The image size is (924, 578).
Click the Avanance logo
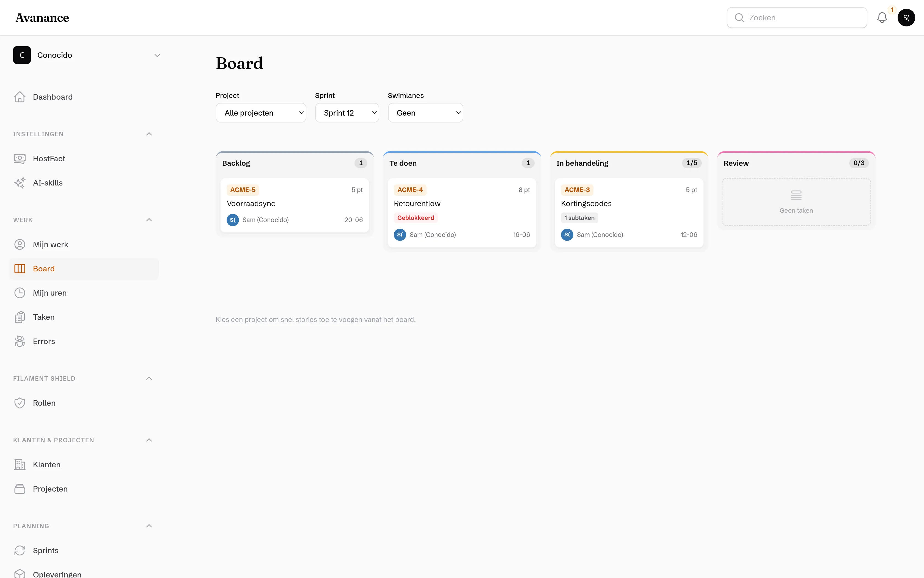click(42, 18)
